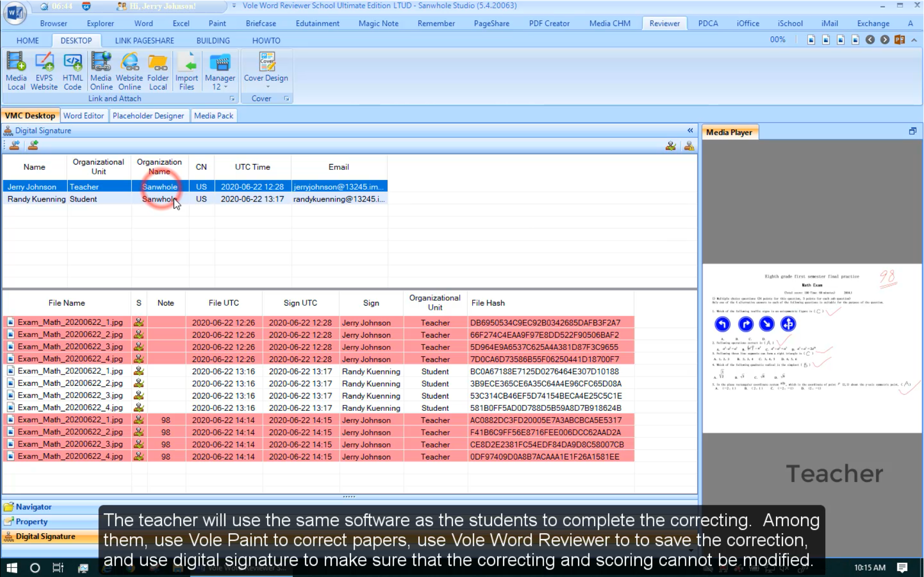Viewport: 924px width, 577px height.
Task: Select hash DB6950534C9EC92B0342685DAFB3F2A7 cell
Action: (550, 323)
